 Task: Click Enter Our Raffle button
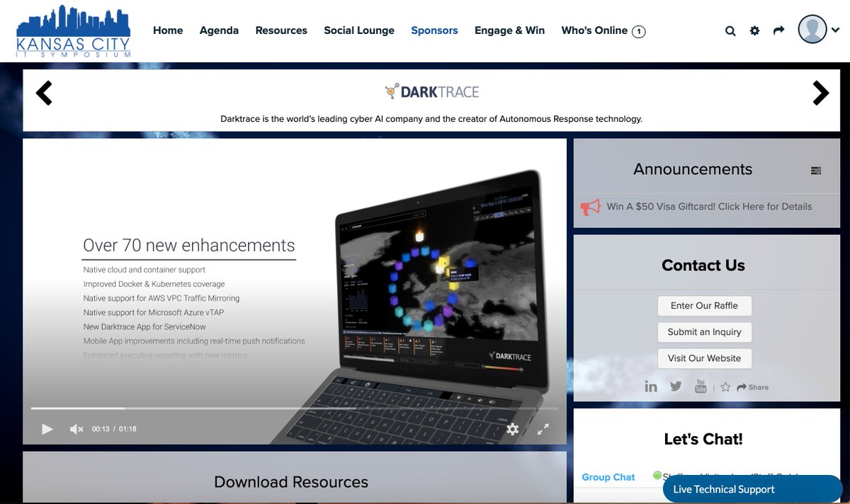(x=704, y=306)
